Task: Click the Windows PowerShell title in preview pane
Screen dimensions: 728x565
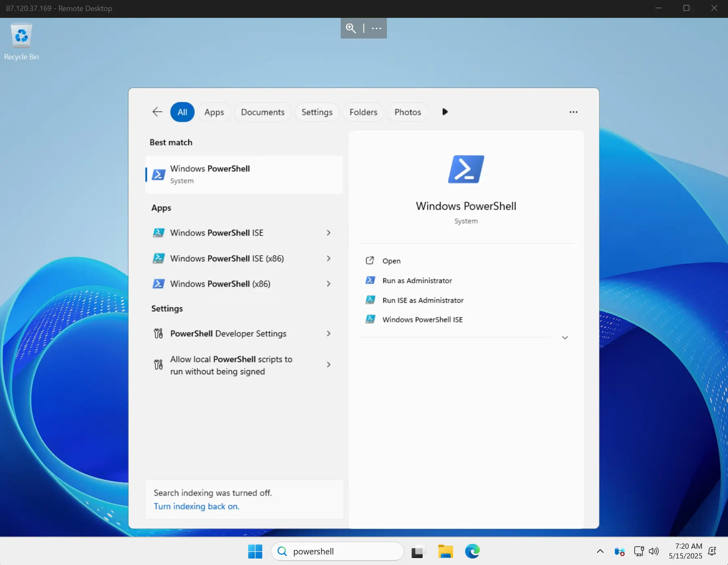Action: [466, 206]
